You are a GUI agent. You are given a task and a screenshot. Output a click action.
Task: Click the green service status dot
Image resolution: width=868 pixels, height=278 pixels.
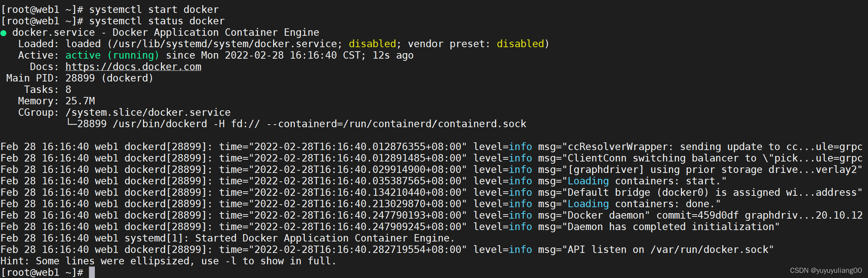(x=4, y=33)
